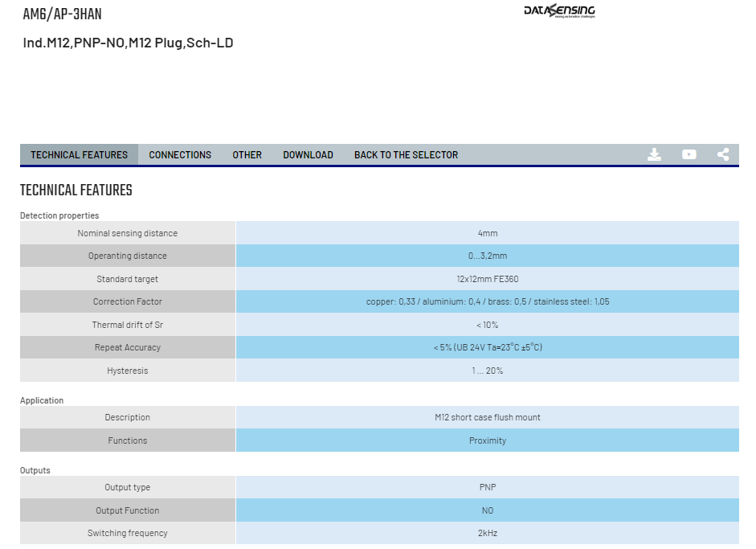The width and height of the screenshot is (756, 549).
Task: Open the YouTube video icon
Action: 689,154
